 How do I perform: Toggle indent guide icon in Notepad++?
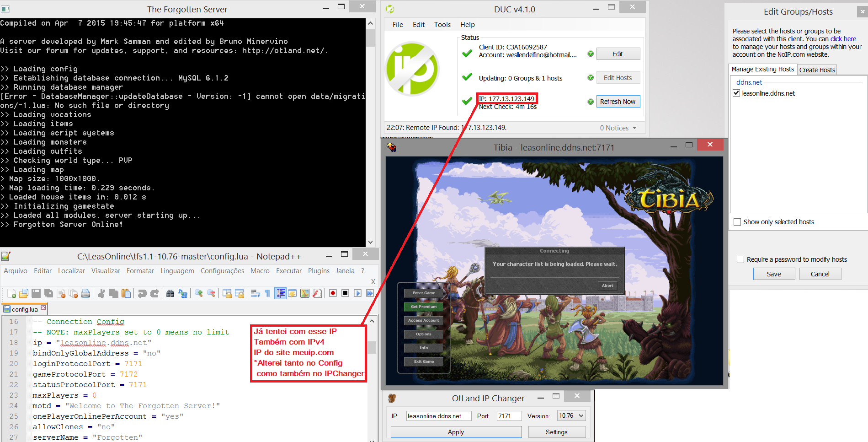[x=280, y=293]
